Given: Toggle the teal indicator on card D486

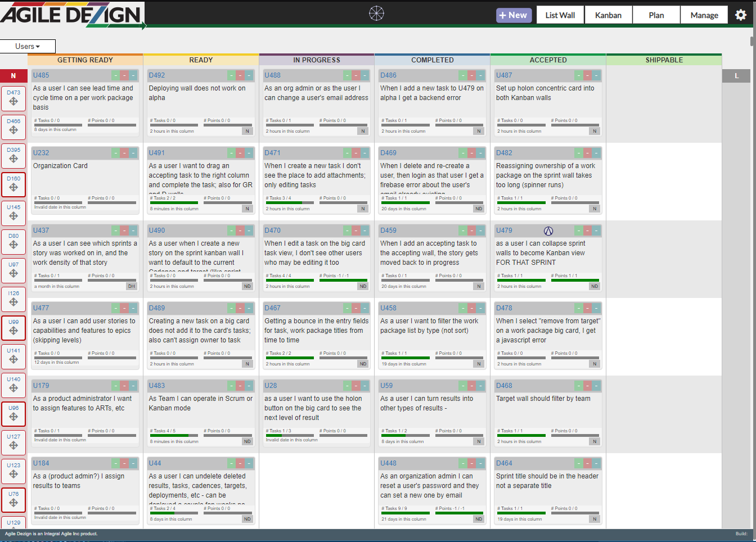Looking at the screenshot, I should tap(480, 75).
